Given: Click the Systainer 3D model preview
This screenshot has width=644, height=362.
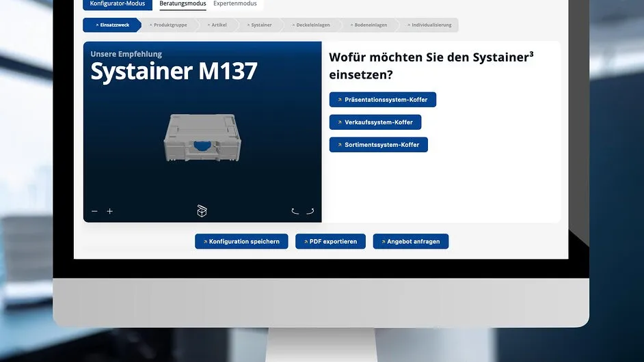Looking at the screenshot, I should (202, 137).
